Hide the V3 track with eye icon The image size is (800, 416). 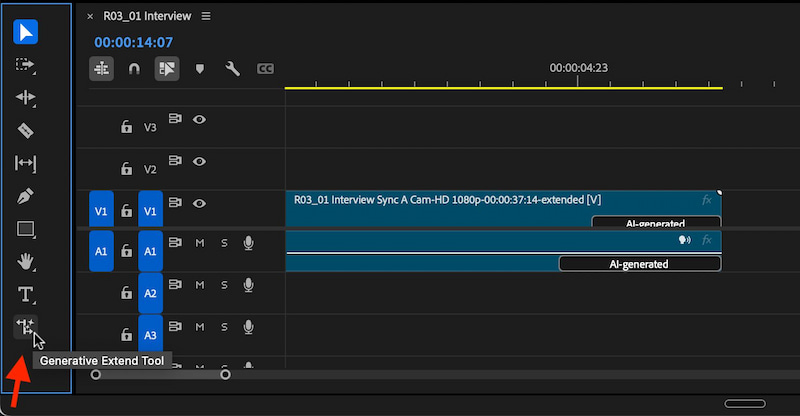[199, 119]
